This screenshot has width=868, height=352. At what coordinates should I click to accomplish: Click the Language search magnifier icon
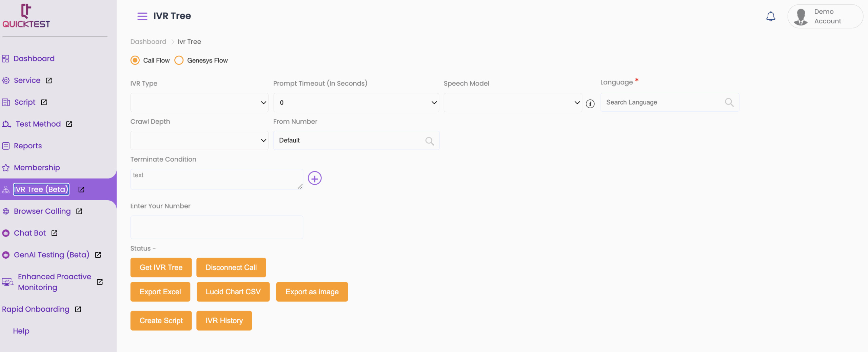(729, 102)
